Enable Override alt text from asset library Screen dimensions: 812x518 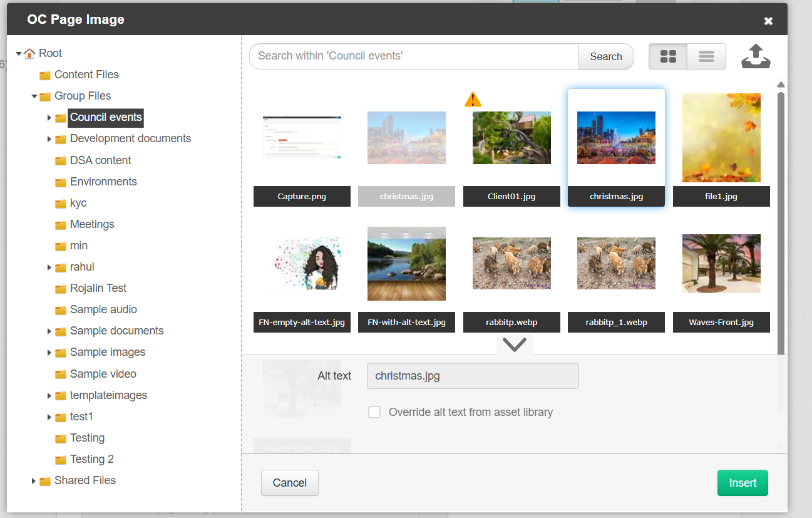pyautogui.click(x=374, y=412)
